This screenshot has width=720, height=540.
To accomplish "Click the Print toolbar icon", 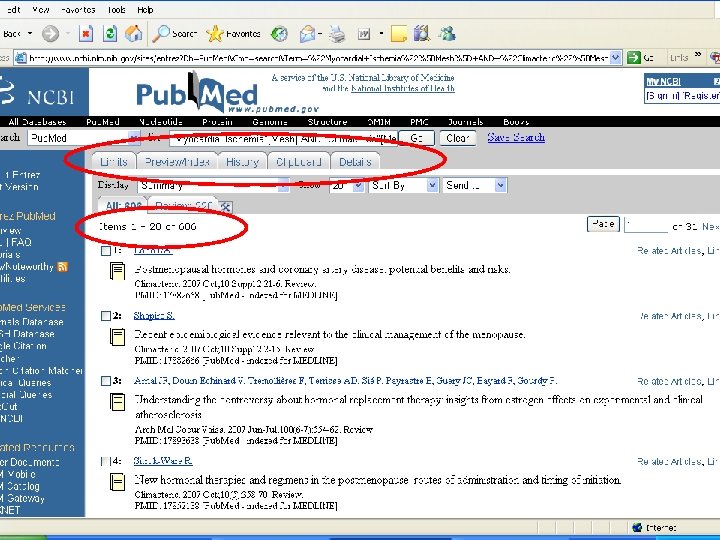I will pyautogui.click(x=337, y=34).
